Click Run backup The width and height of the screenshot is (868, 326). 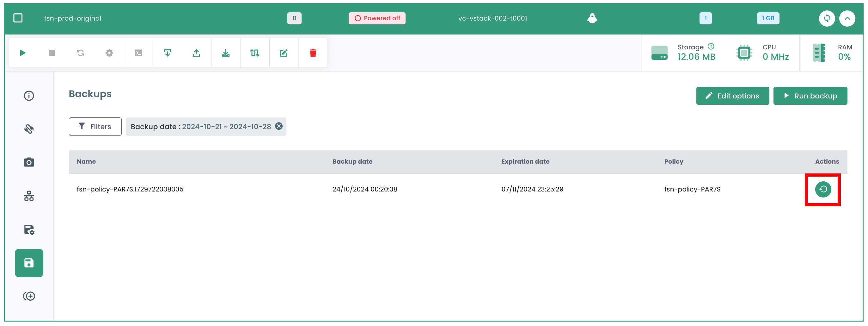(810, 96)
